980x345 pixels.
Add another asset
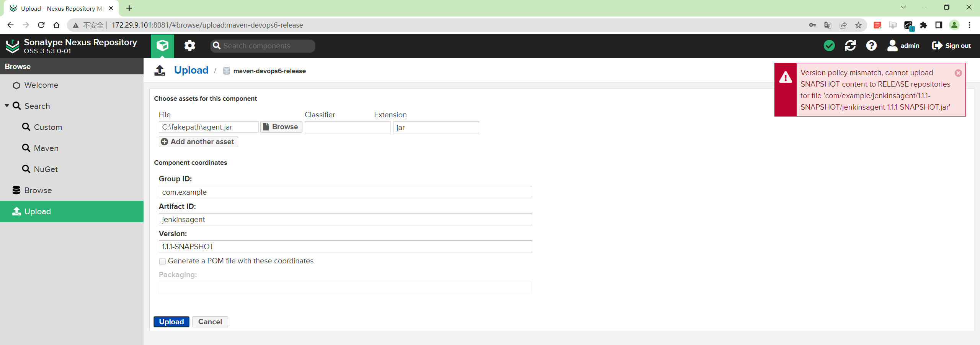198,141
